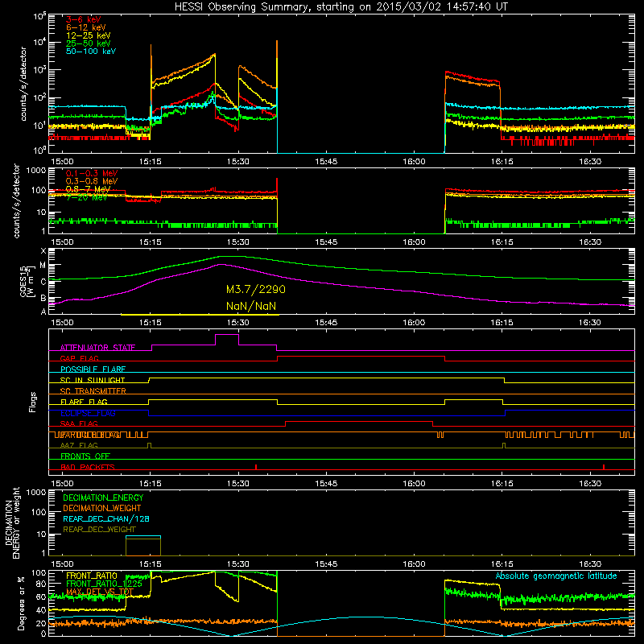Click the REAR_DEC_CHAN/128 legend label
The width and height of the screenshot is (644, 644).
coord(106,518)
